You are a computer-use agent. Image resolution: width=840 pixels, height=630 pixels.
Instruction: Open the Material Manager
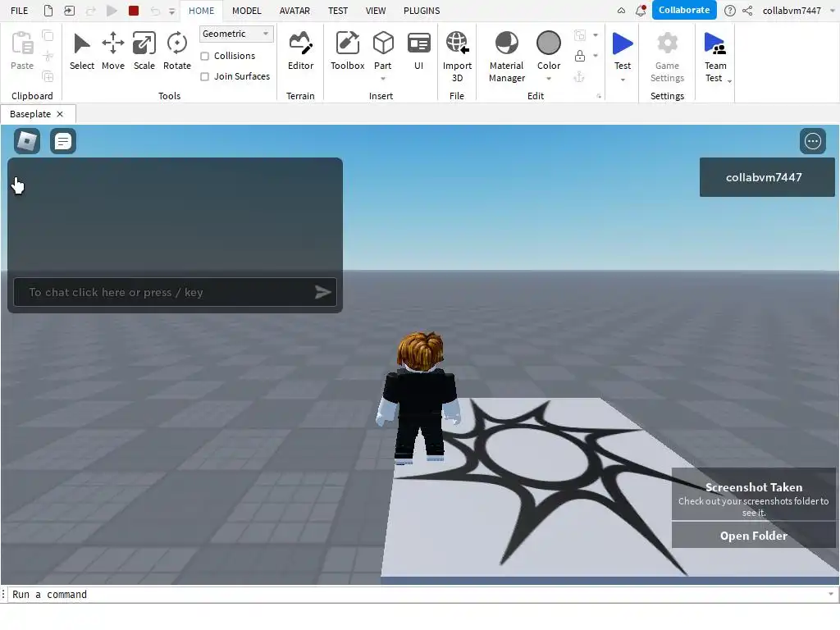point(506,57)
